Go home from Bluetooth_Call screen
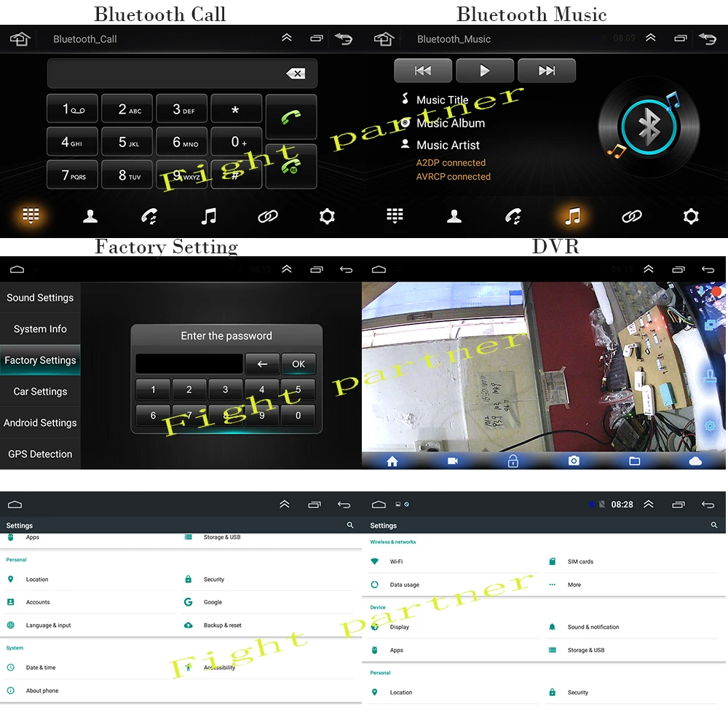 point(20,39)
